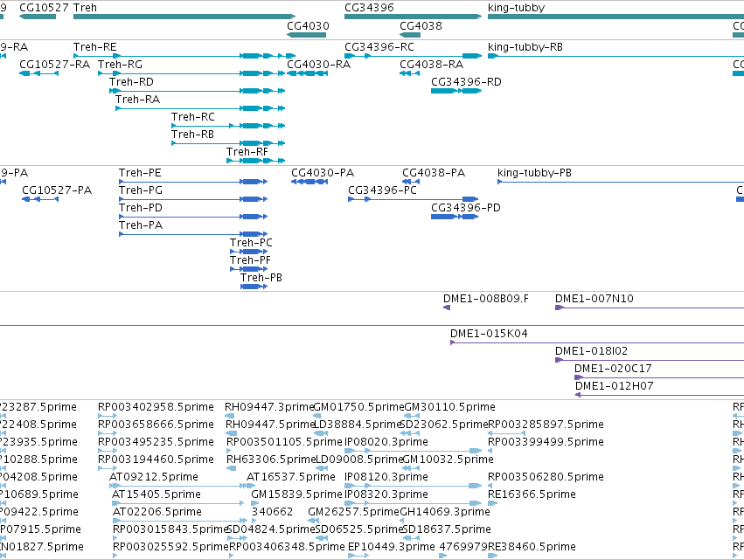Click EST RP003402958.5prime label

[156, 407]
